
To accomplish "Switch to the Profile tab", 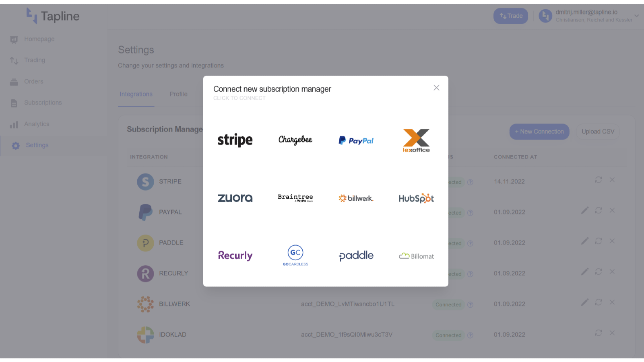I will pos(178,94).
